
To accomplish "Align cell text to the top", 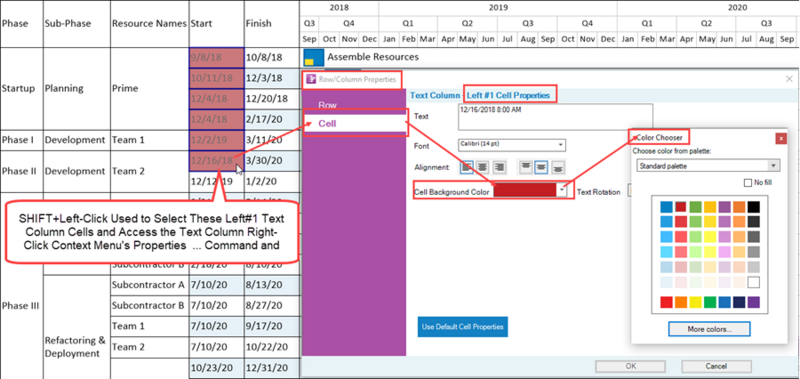I will pyautogui.click(x=526, y=167).
